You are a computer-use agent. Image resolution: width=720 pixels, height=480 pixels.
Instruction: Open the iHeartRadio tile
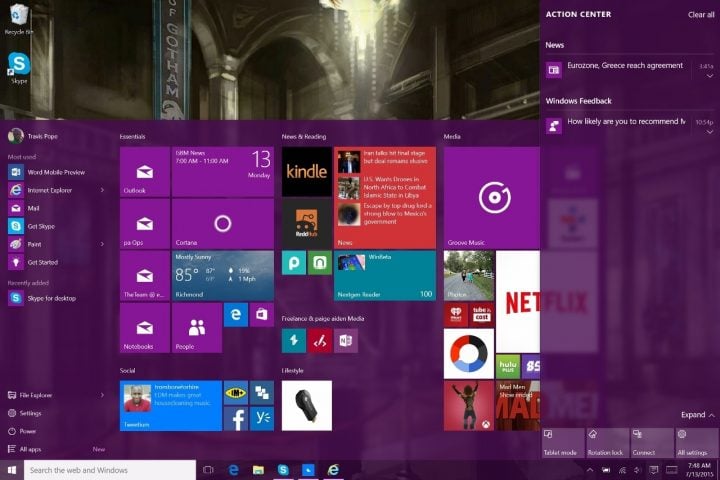[456, 315]
